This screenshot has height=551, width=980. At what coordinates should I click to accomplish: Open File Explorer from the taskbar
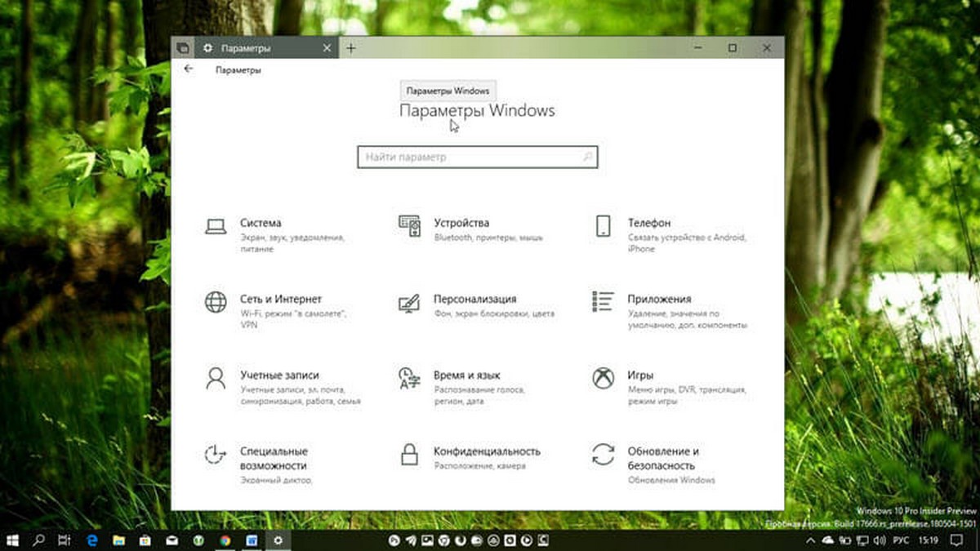pyautogui.click(x=118, y=540)
